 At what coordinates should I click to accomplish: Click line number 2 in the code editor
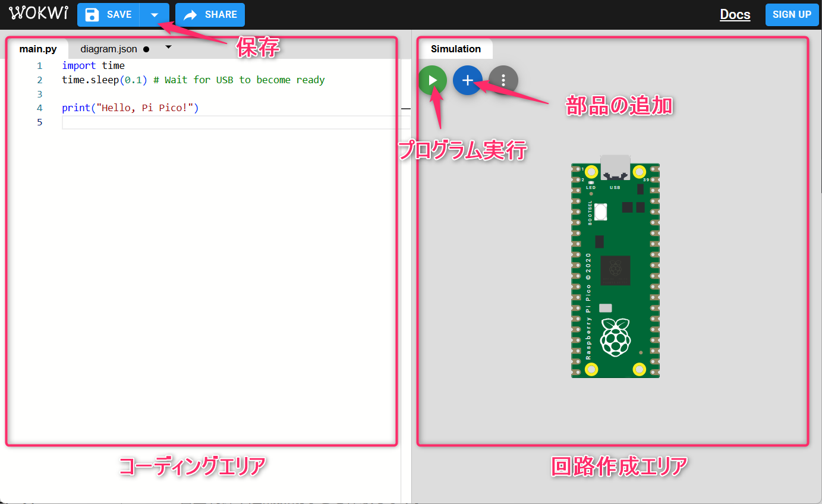coord(39,79)
